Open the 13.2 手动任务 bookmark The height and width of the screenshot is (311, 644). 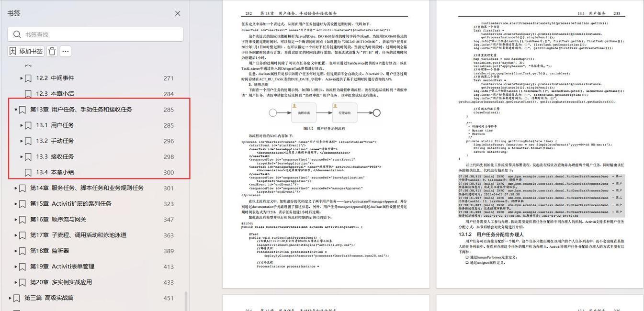pyautogui.click(x=55, y=141)
